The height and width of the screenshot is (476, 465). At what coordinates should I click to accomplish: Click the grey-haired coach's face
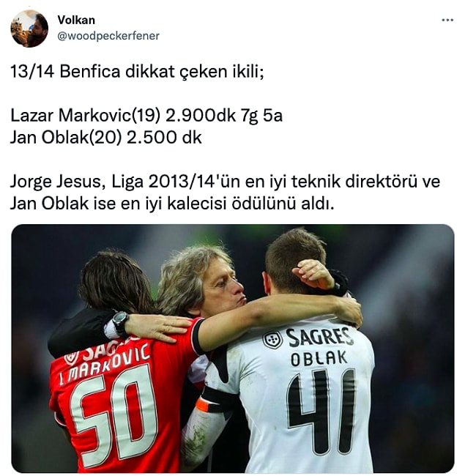tap(223, 291)
